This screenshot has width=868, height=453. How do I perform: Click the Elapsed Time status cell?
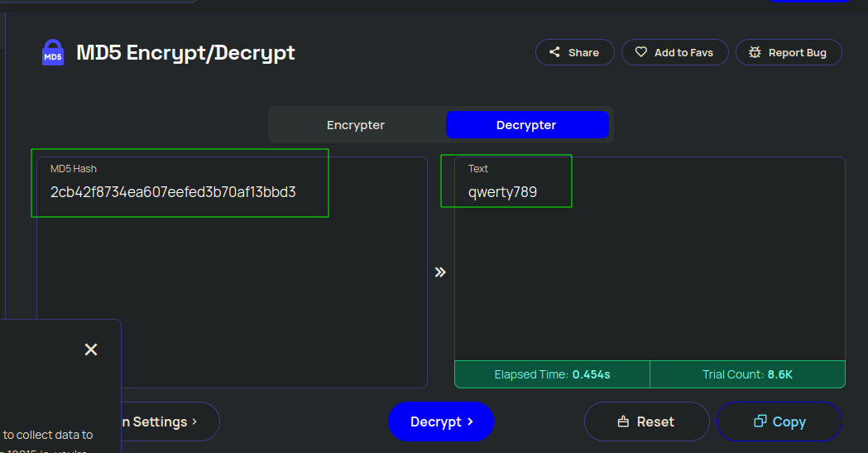tap(552, 374)
